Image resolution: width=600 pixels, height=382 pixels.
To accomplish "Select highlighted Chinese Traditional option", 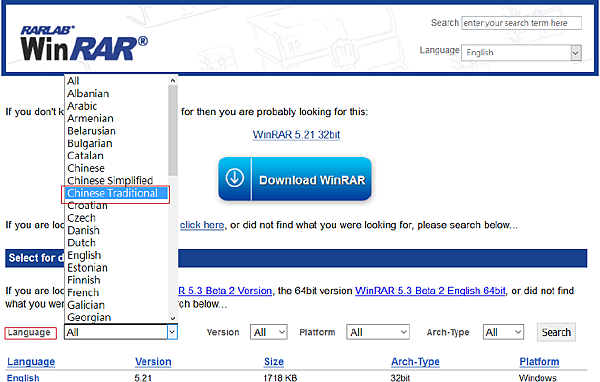I will point(116,193).
